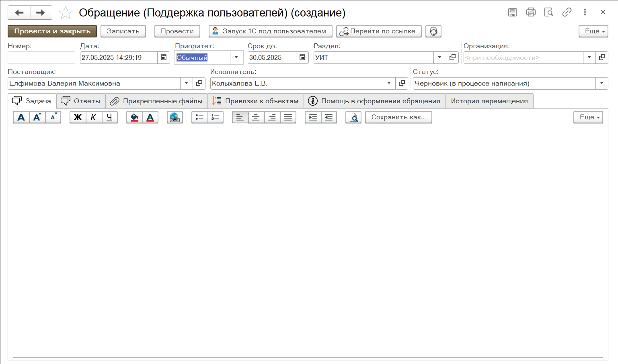Click the background fill color icon
The height and width of the screenshot is (364, 618).
point(134,117)
